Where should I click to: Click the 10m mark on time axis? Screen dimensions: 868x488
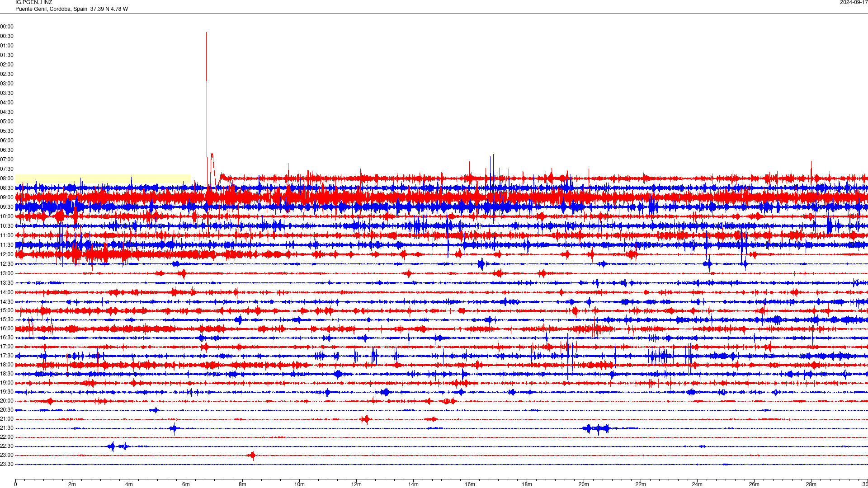[x=299, y=484]
